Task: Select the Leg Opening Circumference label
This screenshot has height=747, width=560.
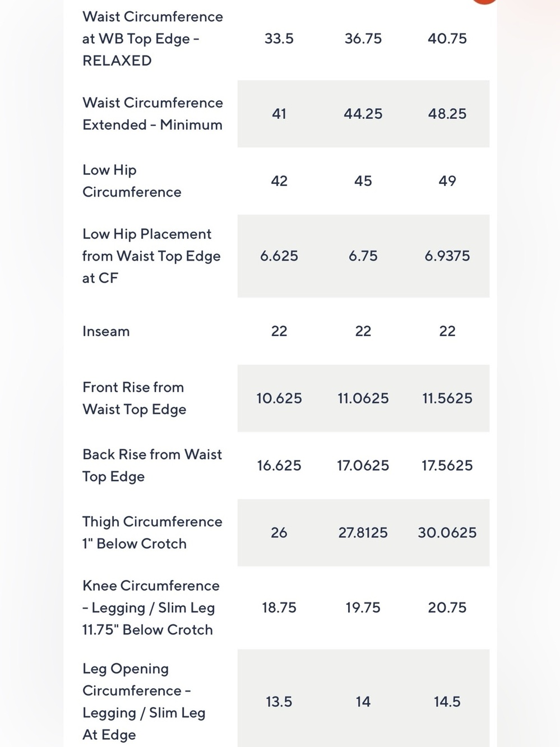Action: pos(144,702)
